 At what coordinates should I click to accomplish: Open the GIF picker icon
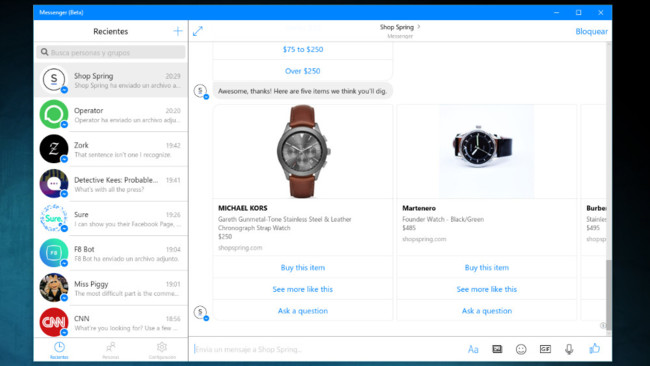coord(545,349)
